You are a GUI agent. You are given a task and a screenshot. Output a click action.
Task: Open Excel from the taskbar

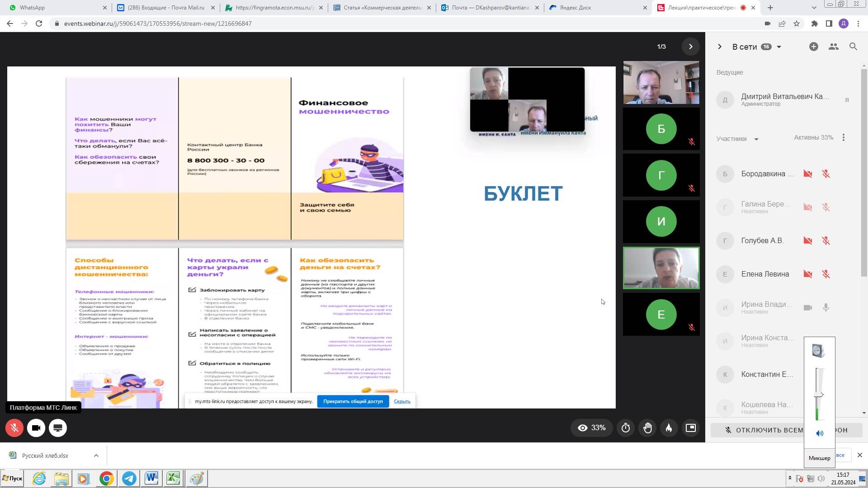point(173,479)
